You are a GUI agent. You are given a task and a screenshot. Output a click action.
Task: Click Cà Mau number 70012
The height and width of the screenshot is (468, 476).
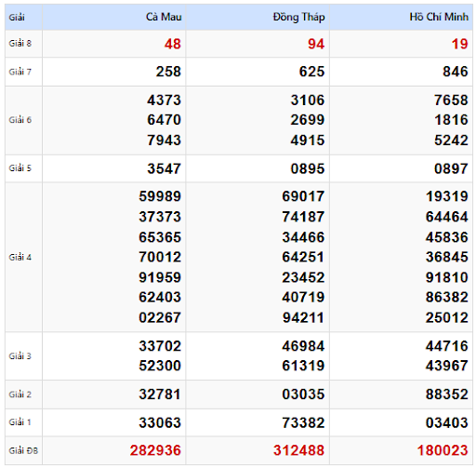(x=160, y=257)
